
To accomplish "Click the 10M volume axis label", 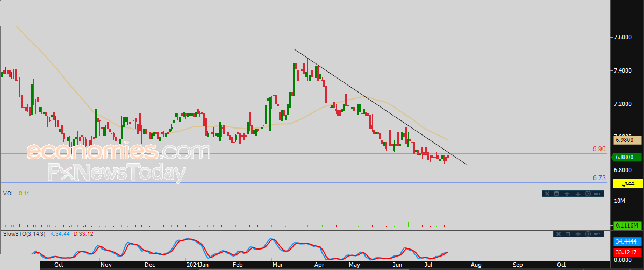I will point(620,201).
